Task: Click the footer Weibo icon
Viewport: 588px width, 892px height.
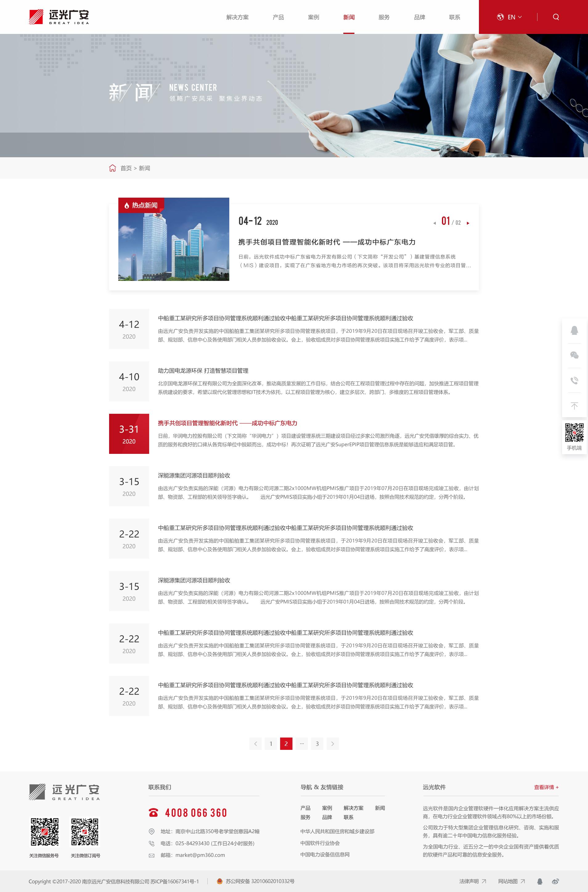Action: coord(555,881)
